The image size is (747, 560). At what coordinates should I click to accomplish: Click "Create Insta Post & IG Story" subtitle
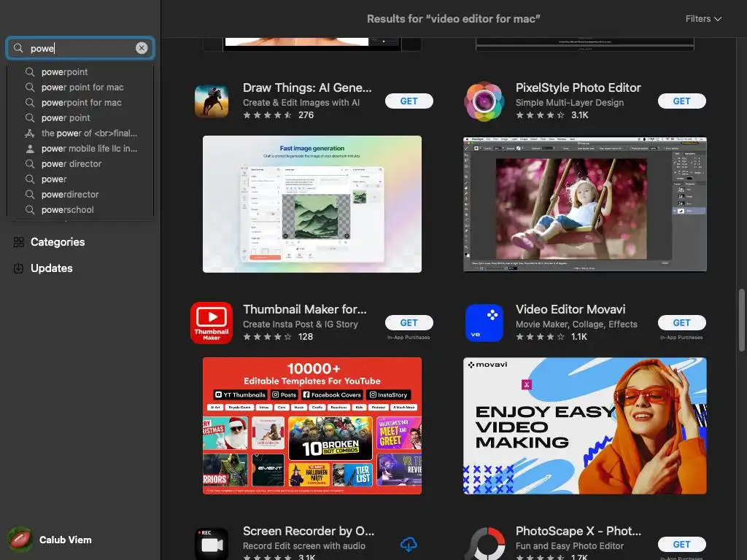[x=300, y=324]
